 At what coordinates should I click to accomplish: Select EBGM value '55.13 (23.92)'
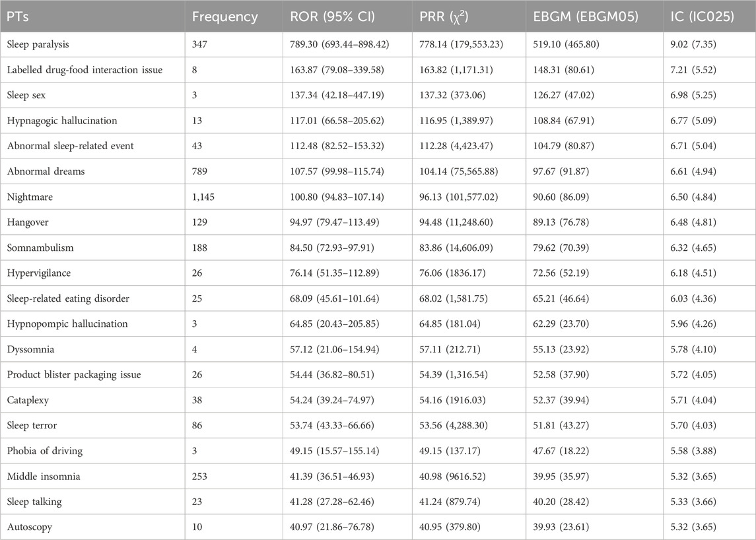pos(561,349)
